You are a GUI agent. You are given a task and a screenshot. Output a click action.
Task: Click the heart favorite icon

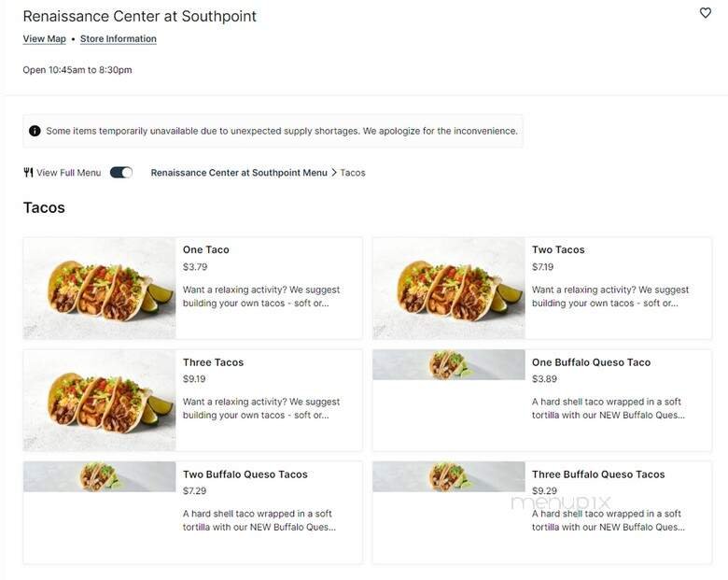[706, 13]
